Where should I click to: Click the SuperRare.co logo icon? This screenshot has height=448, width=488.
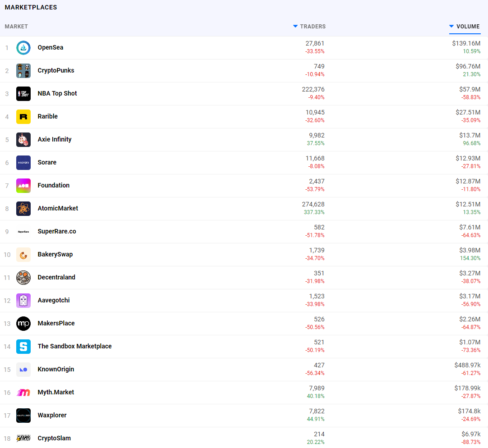click(x=23, y=232)
